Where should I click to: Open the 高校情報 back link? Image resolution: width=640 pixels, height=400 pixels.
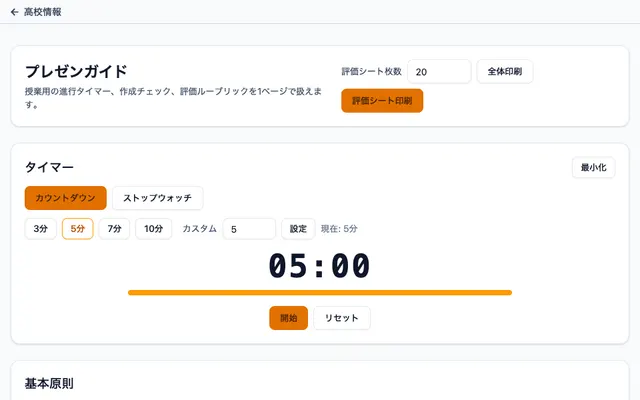[x=36, y=12]
